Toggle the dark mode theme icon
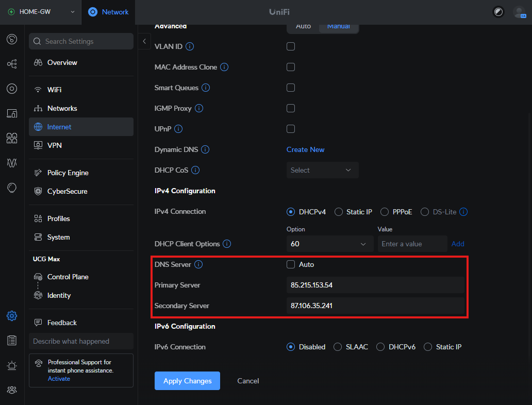Image resolution: width=532 pixels, height=405 pixels. 498,12
